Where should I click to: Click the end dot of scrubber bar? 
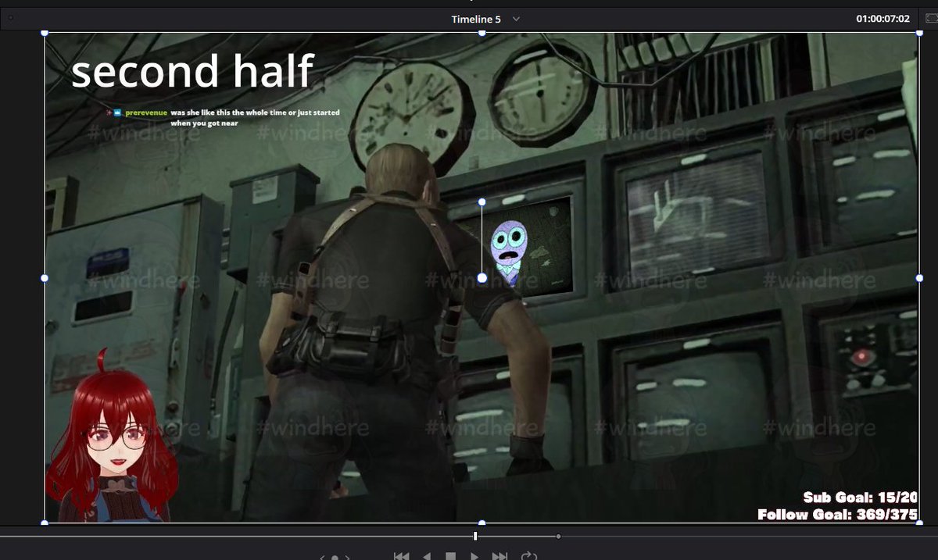(558, 537)
